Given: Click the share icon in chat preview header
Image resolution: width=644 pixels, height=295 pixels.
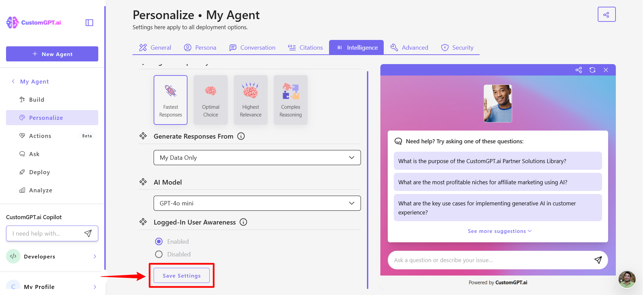Looking at the screenshot, I should coord(579,70).
